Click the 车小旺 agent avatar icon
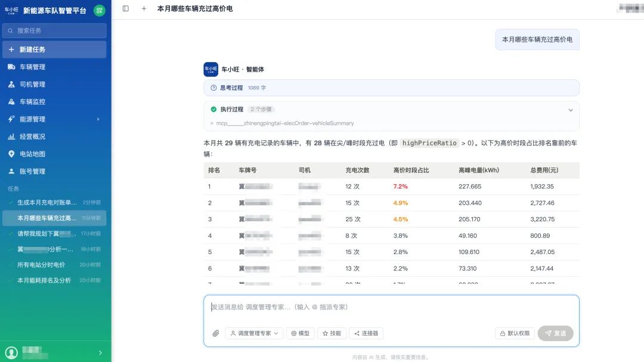Viewport: 644px width, 362px height. click(210, 69)
